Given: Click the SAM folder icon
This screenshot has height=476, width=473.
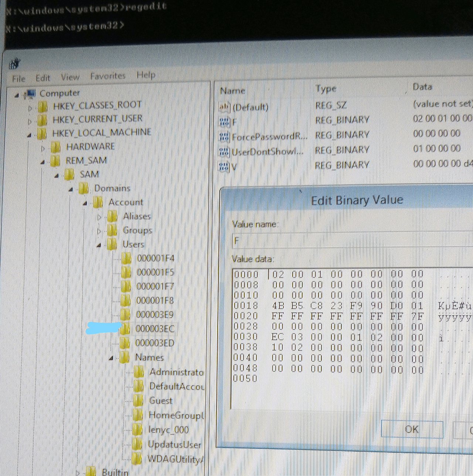Looking at the screenshot, I should point(69,175).
